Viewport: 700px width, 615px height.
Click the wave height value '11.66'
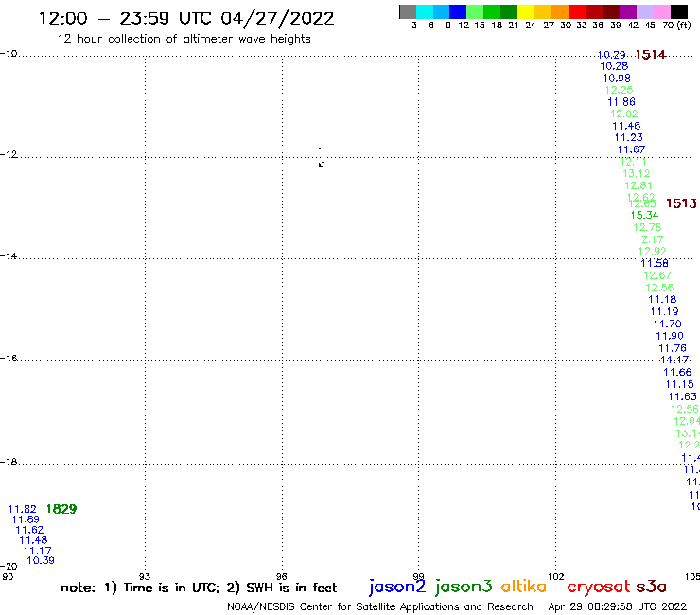[677, 372]
